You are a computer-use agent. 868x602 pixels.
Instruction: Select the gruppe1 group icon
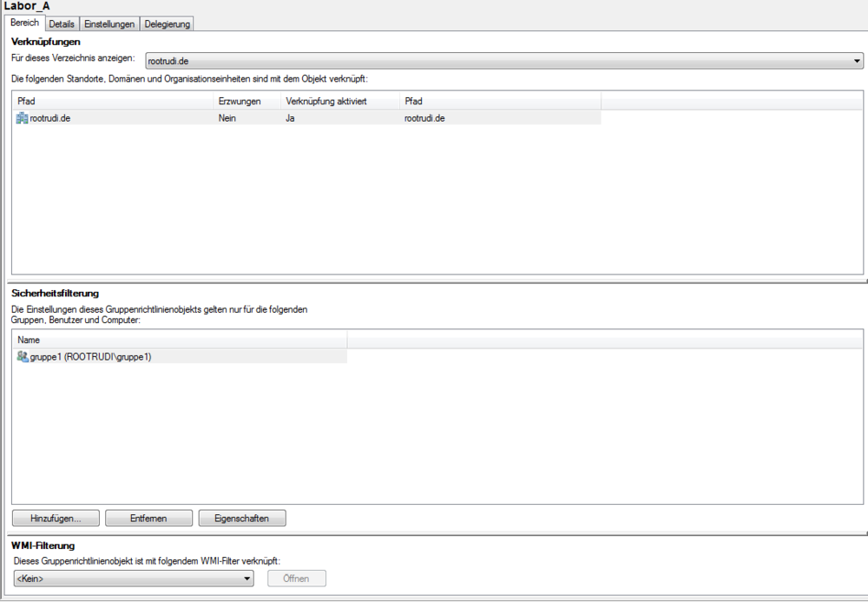[23, 356]
